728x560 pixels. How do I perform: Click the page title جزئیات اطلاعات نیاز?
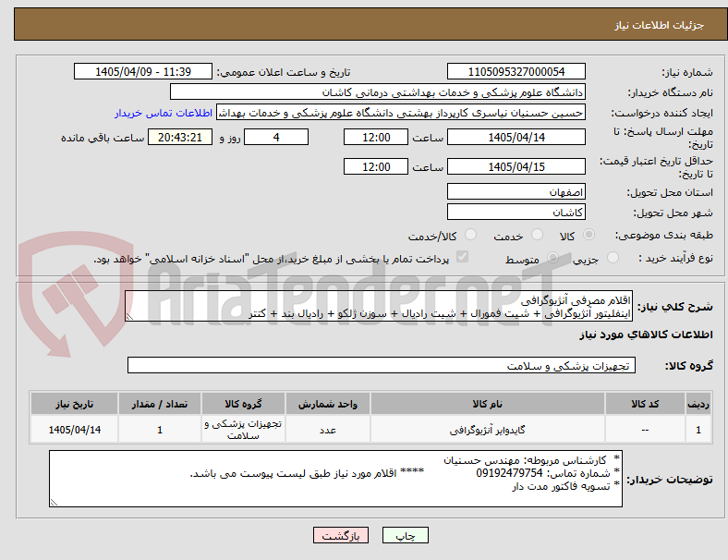click(x=660, y=25)
